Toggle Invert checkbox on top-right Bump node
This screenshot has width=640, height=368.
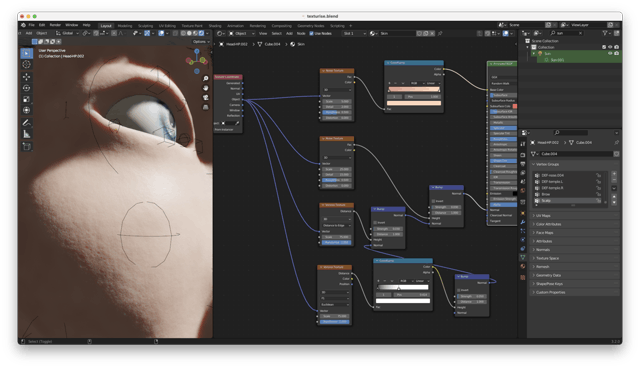[x=433, y=201]
